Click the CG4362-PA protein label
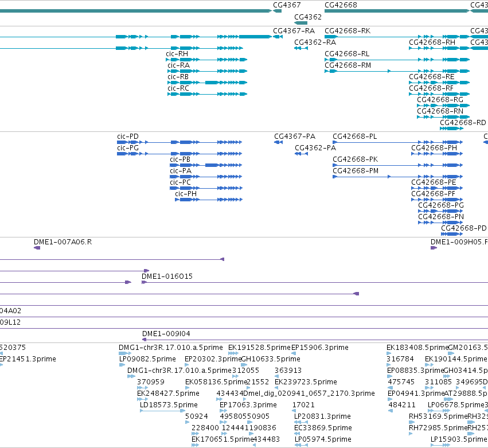This screenshot has width=488, height=448. click(x=315, y=148)
